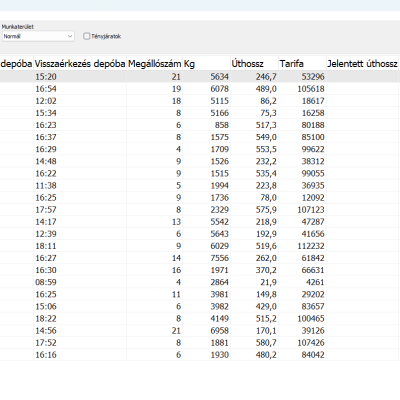Click the Úthossz value 575,9
The width and height of the screenshot is (400, 400).
point(266,210)
